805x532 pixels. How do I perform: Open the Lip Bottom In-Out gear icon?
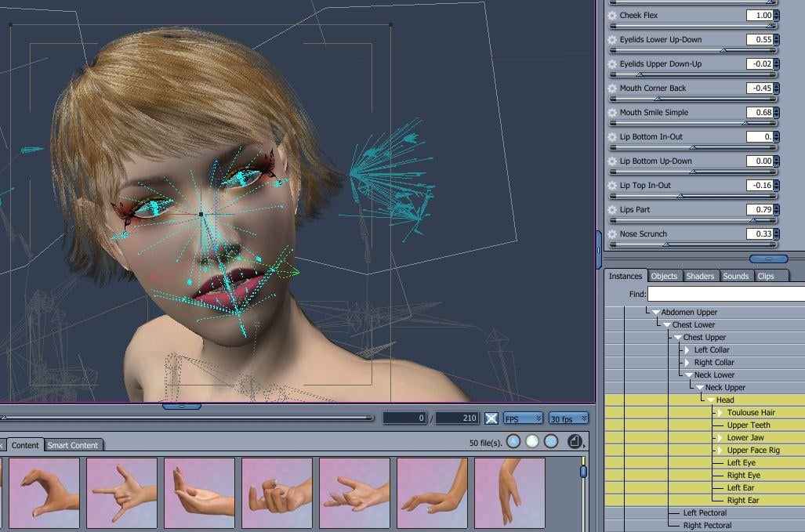point(612,137)
